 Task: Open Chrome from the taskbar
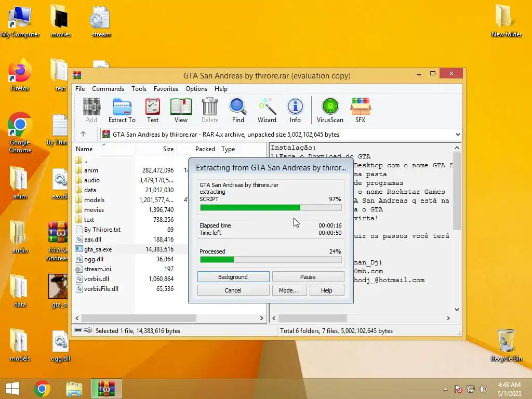(x=42, y=389)
